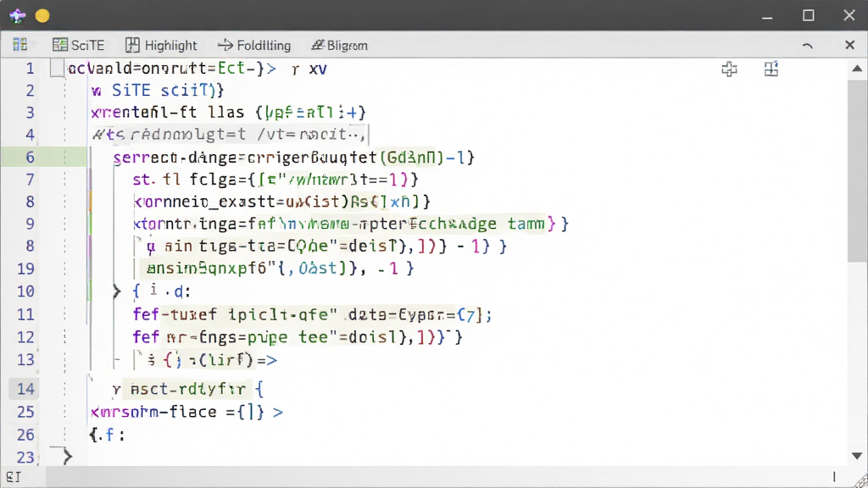Select line number 14 in the margin
Viewport: 868px width, 488px height.
pyautogui.click(x=25, y=389)
